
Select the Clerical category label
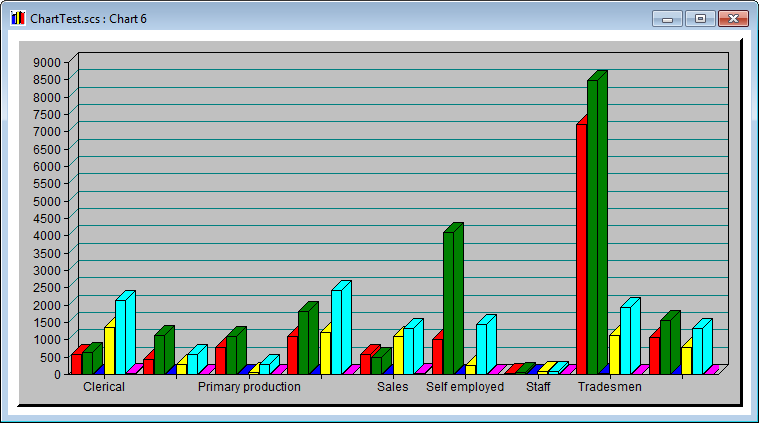(104, 387)
